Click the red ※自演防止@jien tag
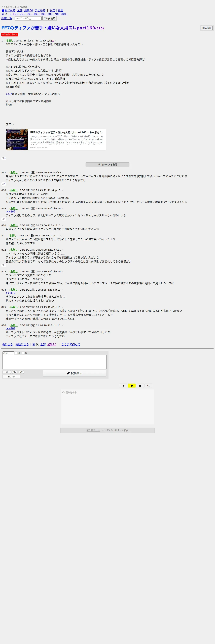The image size is (215, 644). [10, 34]
